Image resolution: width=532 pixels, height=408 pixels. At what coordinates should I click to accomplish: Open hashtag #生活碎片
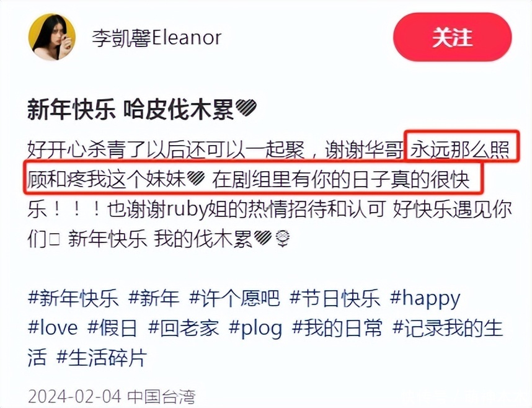point(102,358)
